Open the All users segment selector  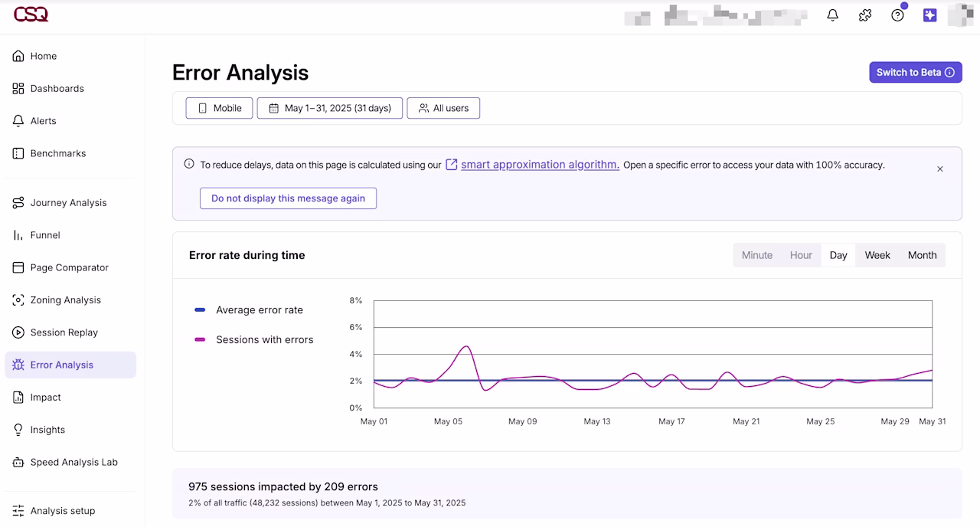[443, 108]
